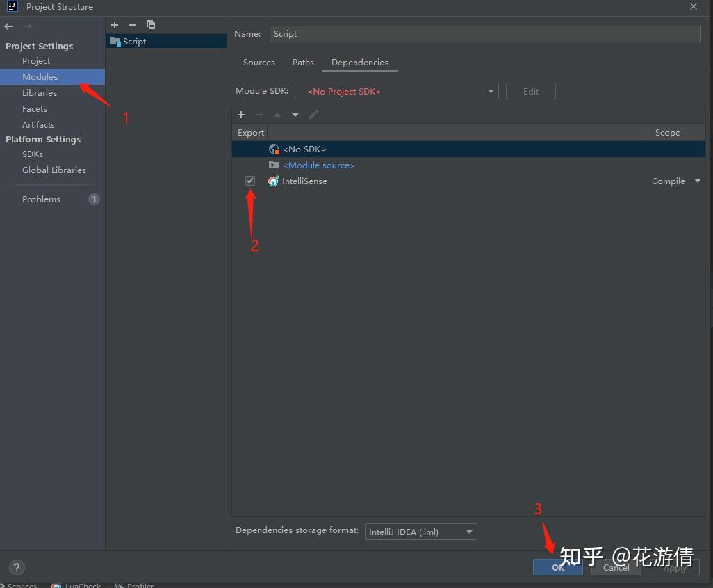Click the Edit button beside Module SDK
The height and width of the screenshot is (588, 713).
click(530, 91)
